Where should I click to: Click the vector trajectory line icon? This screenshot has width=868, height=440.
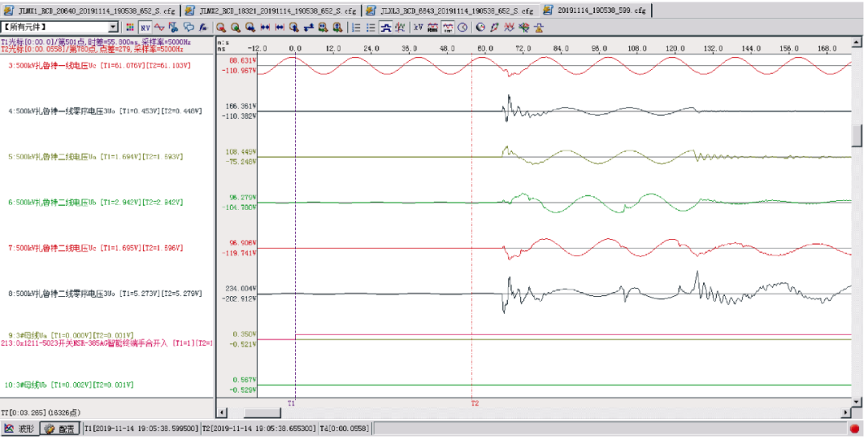click(x=495, y=27)
